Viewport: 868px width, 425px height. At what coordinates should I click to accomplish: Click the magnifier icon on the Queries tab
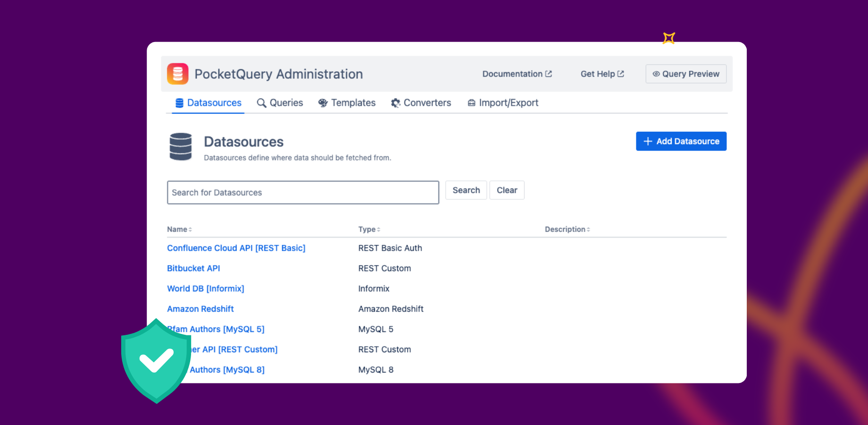point(262,102)
